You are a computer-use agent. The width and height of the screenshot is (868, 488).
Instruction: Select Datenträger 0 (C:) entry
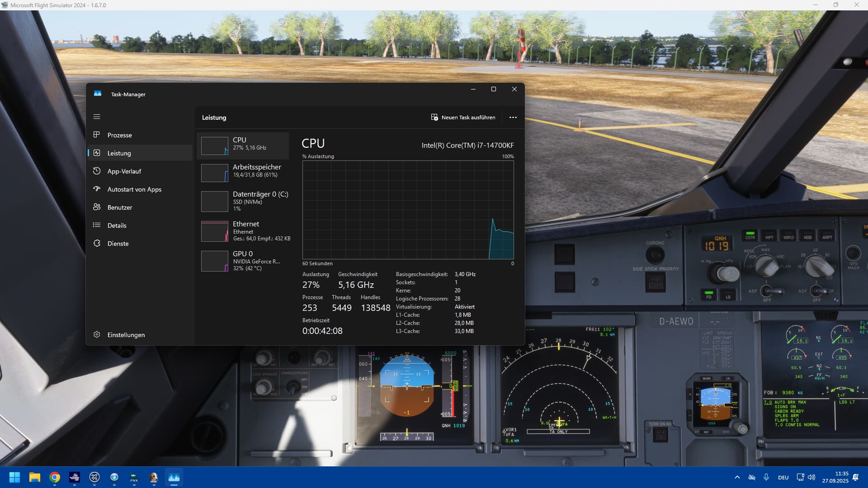click(243, 202)
